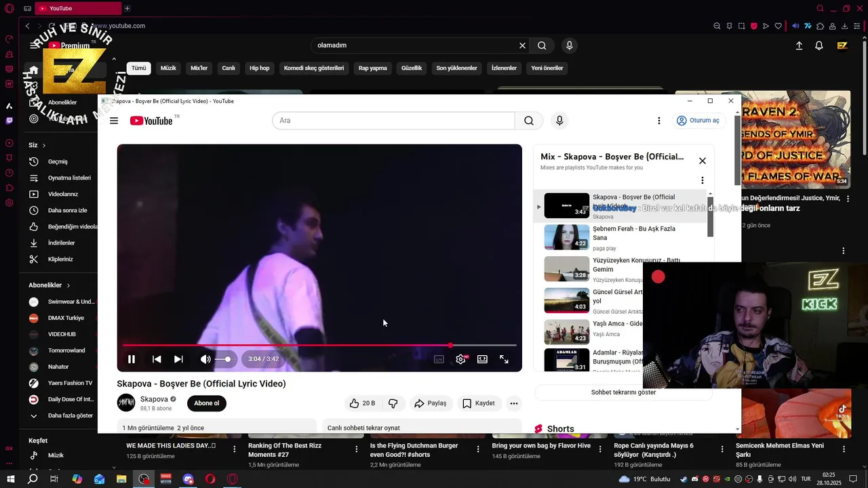The height and width of the screenshot is (488, 868).
Task: Open new tab plus button
Action: click(127, 8)
